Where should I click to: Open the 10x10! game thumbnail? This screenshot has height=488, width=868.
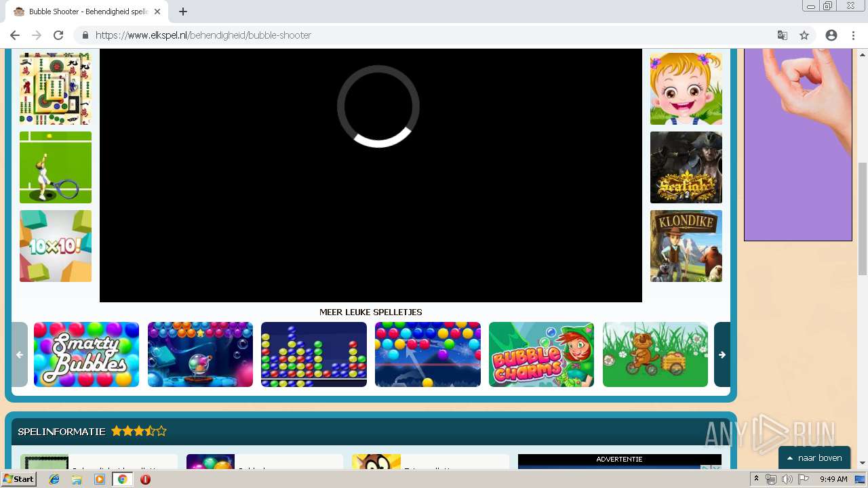pos(56,246)
